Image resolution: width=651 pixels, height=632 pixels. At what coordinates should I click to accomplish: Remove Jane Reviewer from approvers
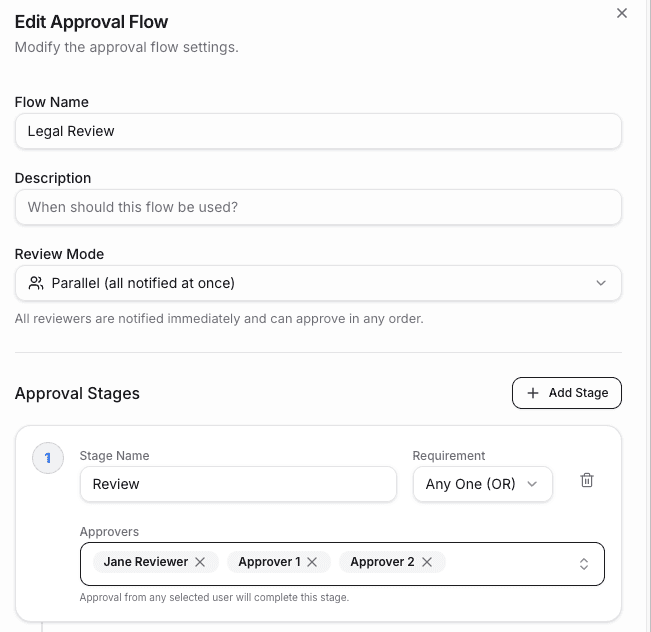pos(200,562)
